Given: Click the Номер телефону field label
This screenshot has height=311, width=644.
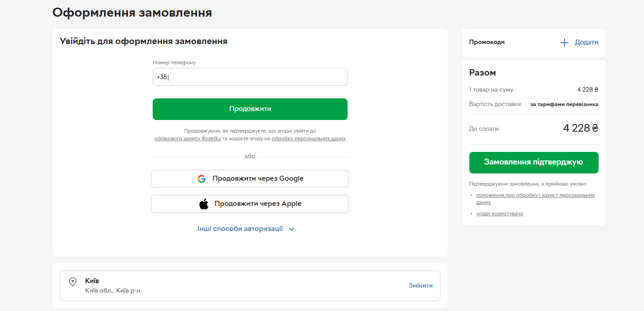Looking at the screenshot, I should point(174,62).
